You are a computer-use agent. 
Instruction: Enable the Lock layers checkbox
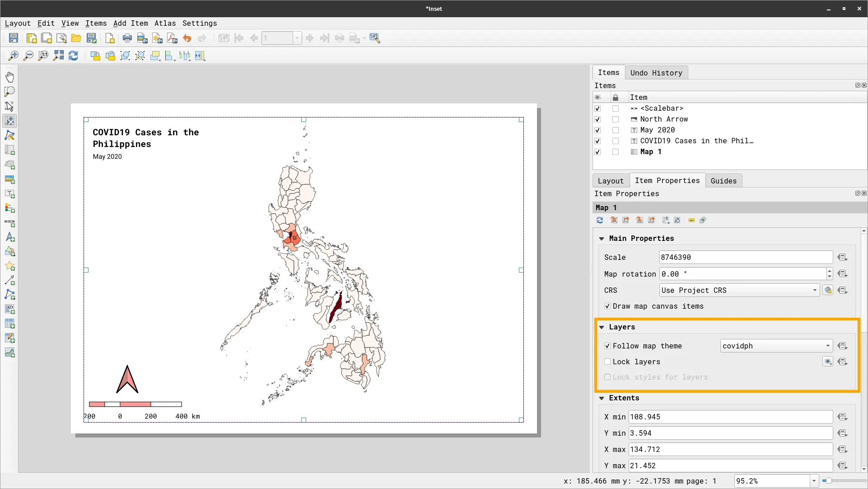tap(607, 362)
